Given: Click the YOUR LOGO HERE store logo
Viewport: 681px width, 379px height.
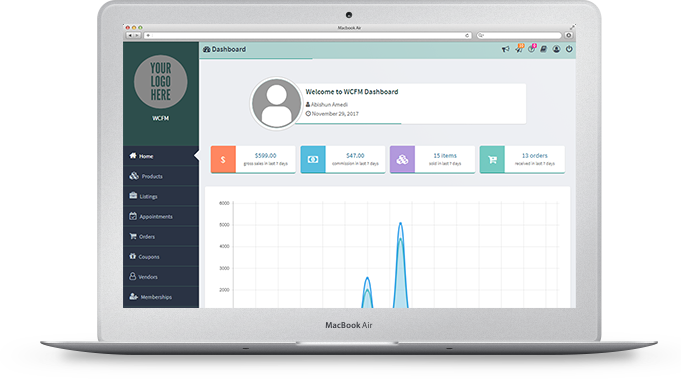Looking at the screenshot, I should coord(161,82).
